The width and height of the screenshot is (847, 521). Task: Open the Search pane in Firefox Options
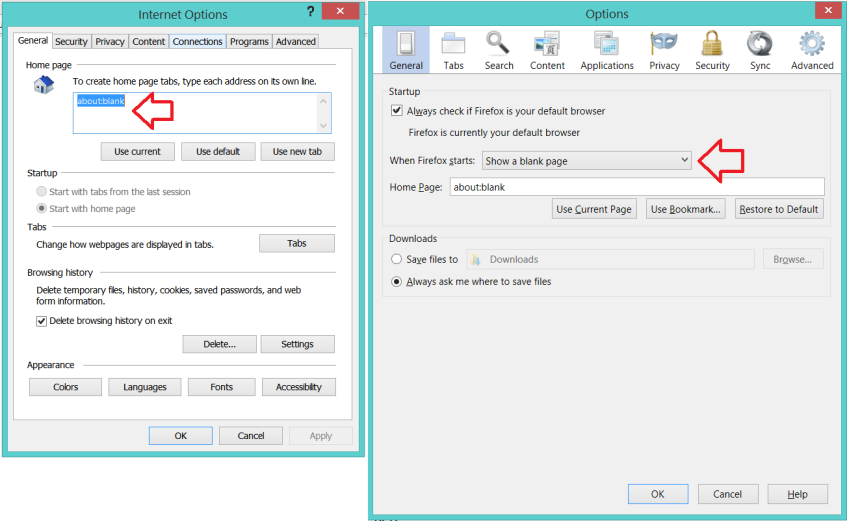[499, 50]
